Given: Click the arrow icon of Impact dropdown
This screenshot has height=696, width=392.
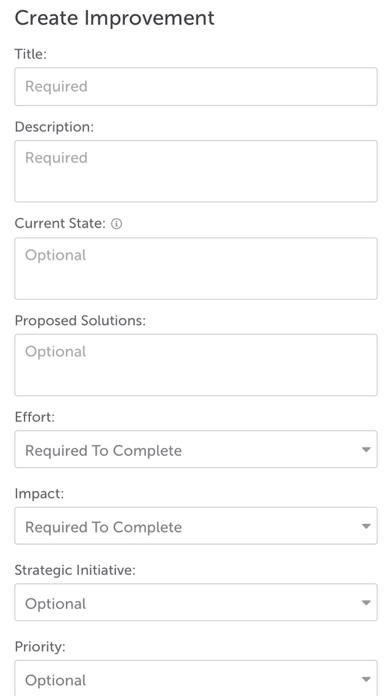Looking at the screenshot, I should click(x=366, y=526).
